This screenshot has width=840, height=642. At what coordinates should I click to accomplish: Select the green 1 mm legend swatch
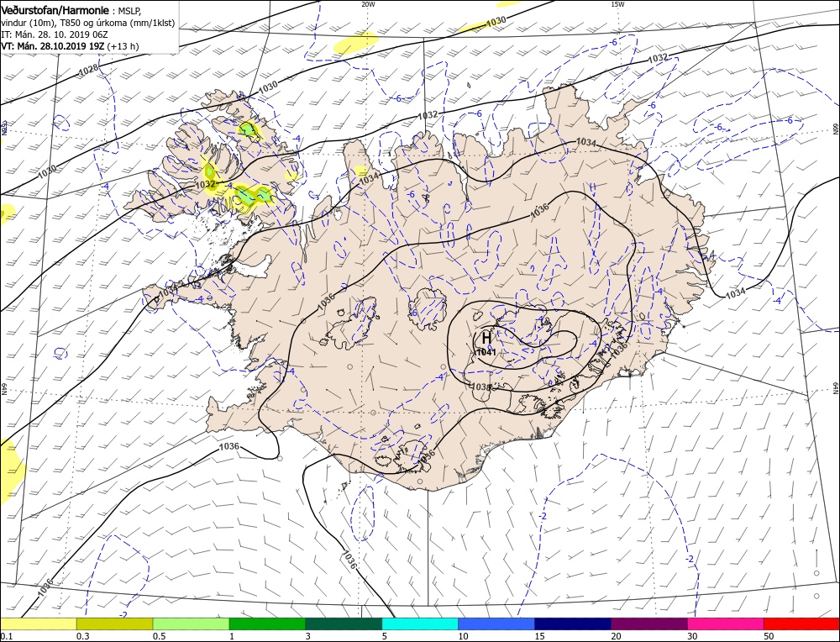[x=267, y=624]
